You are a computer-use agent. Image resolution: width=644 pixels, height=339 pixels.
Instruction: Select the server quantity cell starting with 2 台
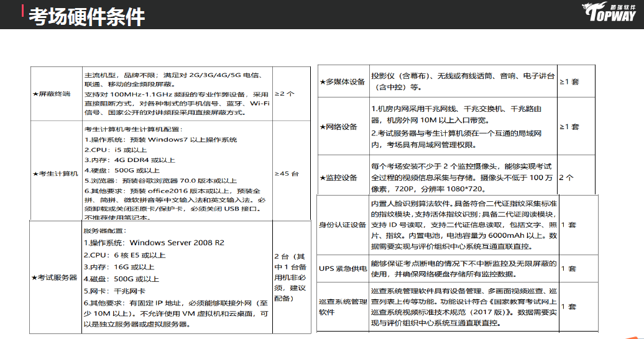click(290, 277)
